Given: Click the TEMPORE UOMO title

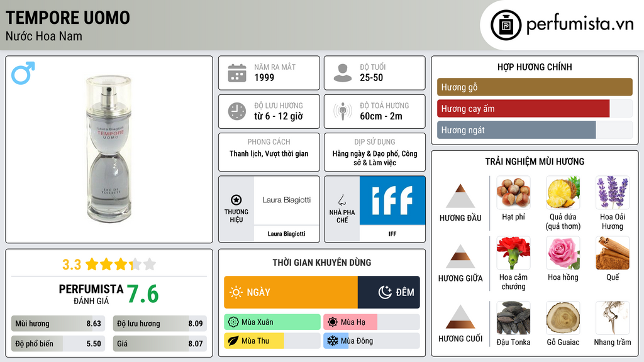Looking at the screenshot, I should (x=68, y=18).
